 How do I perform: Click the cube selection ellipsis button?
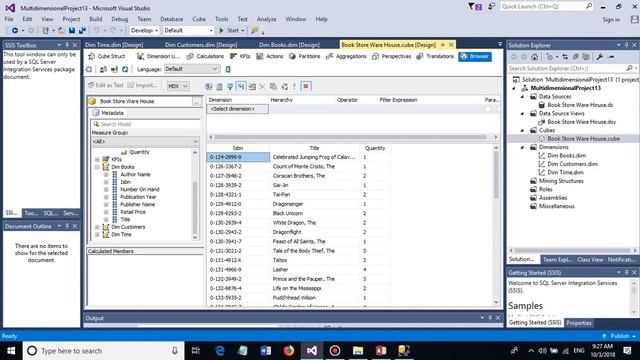pyautogui.click(x=197, y=102)
